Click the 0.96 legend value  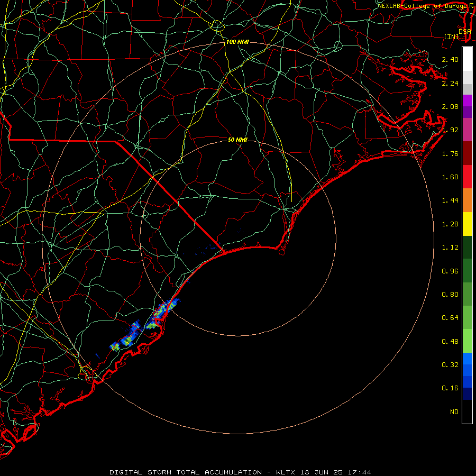point(450,271)
